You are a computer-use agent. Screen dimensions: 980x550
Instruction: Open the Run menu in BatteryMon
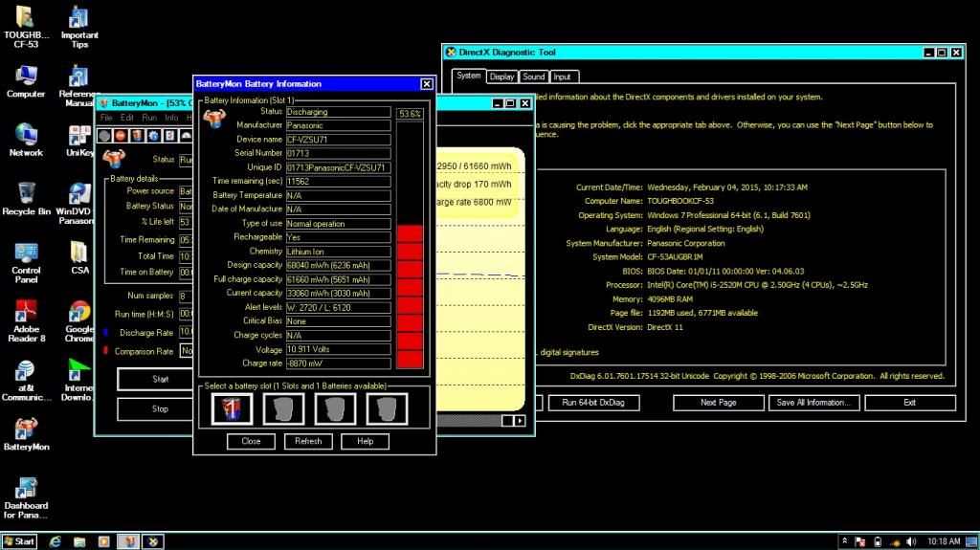coord(149,118)
